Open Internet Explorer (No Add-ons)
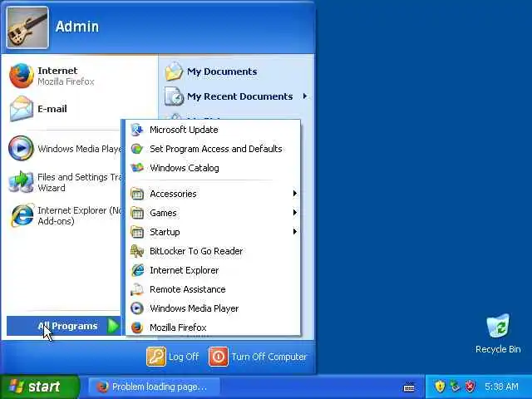Screen dimensions: 532x399 65,215
